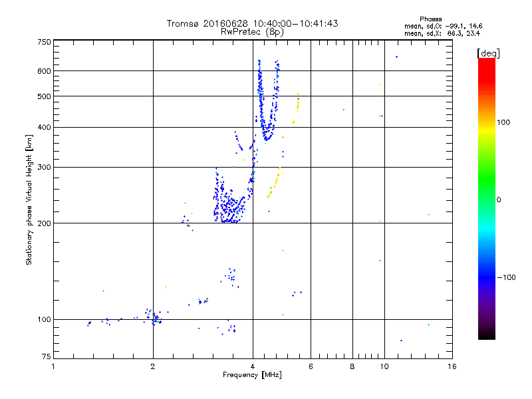
Task: Click the isolated blue point above 600 km past 10 MHz
Action: (396, 57)
